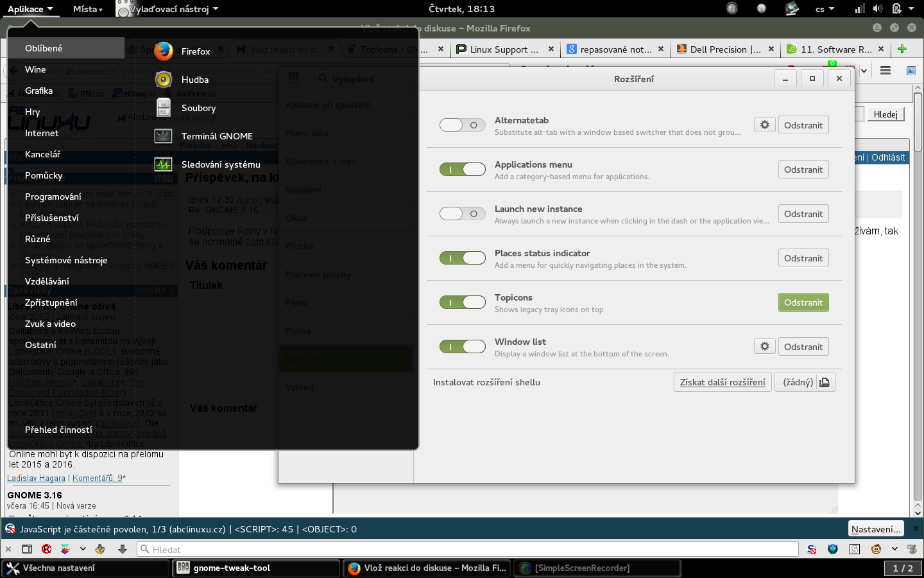Screen dimensions: 924x578
Task: Select the Systémové nástroje category
Action: click(66, 260)
